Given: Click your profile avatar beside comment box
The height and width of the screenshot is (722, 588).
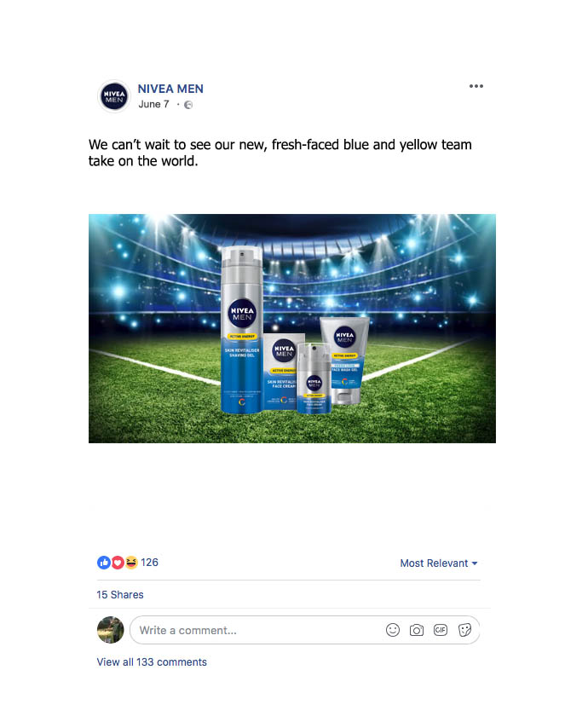Looking at the screenshot, I should coord(111,629).
